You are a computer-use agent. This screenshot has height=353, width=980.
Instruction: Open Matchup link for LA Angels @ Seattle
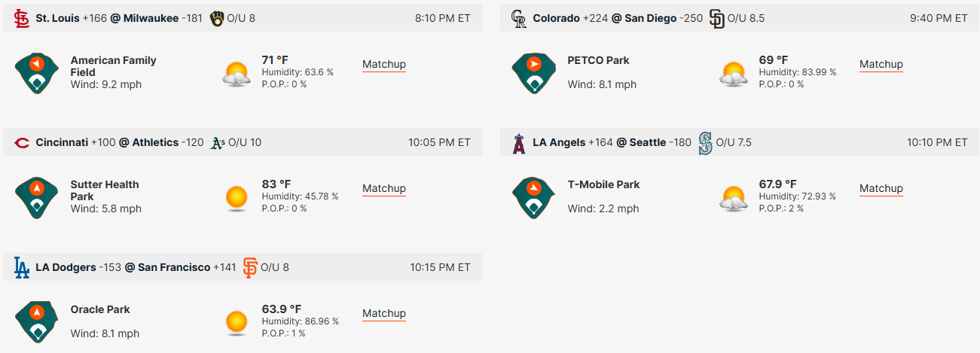881,189
